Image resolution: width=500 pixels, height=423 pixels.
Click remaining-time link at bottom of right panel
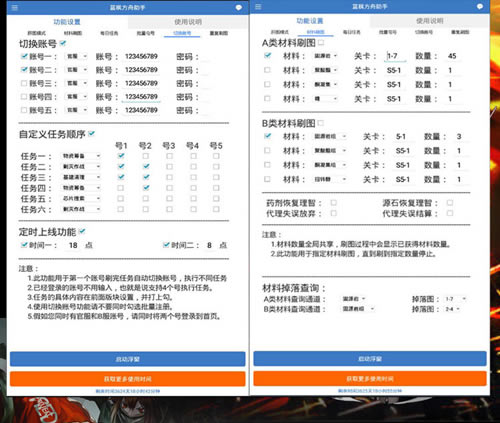click(370, 390)
